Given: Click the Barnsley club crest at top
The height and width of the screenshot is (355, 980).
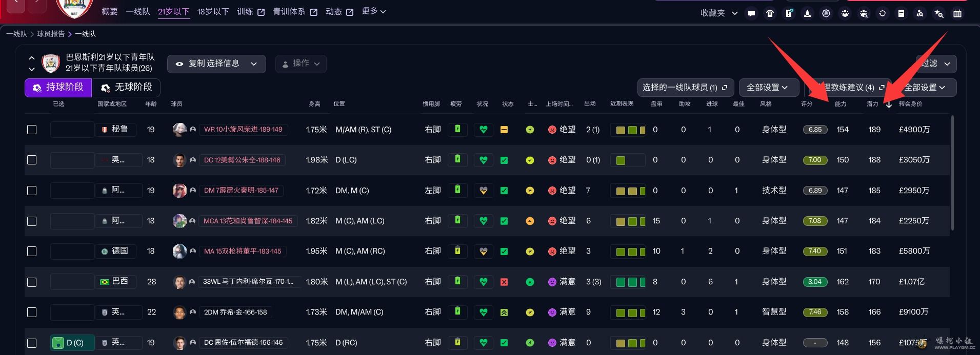Looking at the screenshot, I should [x=74, y=8].
